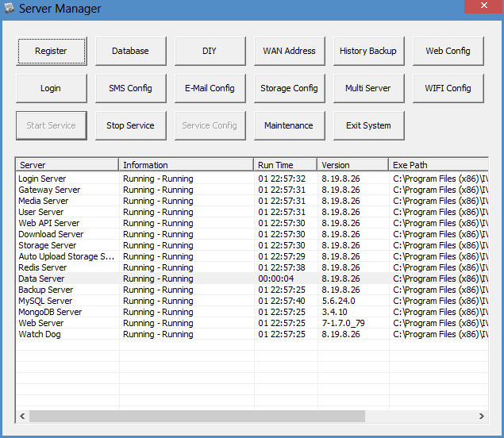Viewport: 504px width, 438px height.
Task: Click the Exit System button
Action: (x=369, y=125)
